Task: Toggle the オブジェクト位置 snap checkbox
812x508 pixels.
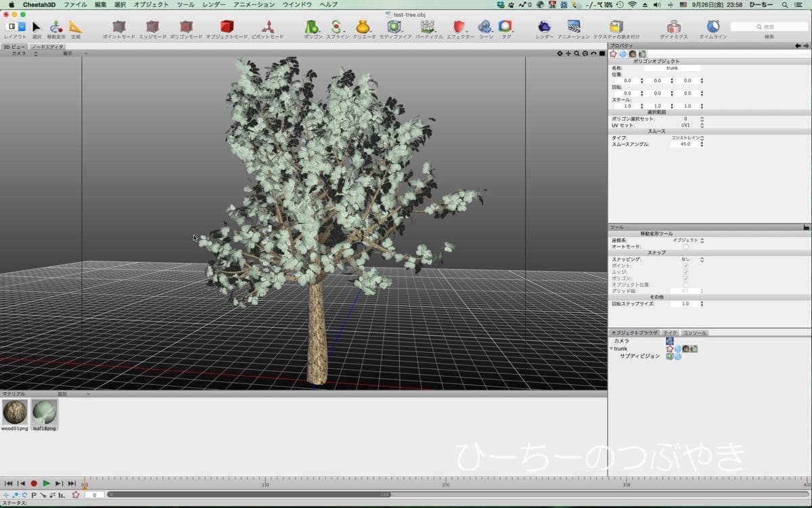Action: pyautogui.click(x=686, y=284)
